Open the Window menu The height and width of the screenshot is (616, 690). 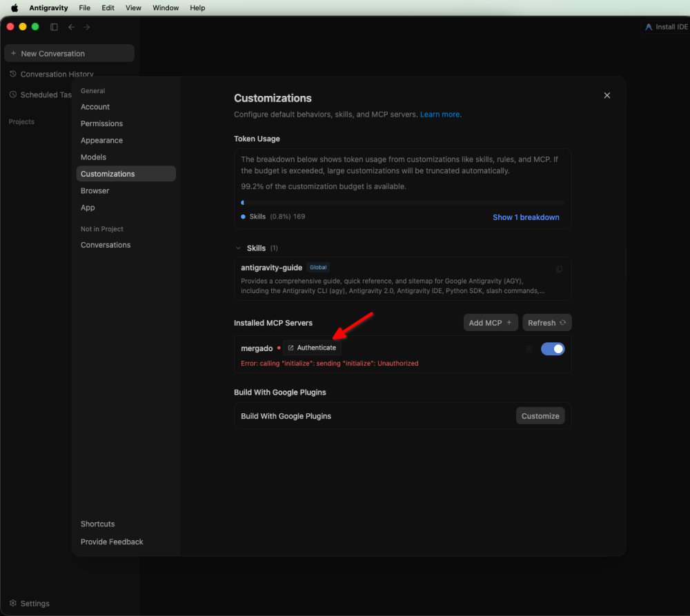[x=166, y=8]
